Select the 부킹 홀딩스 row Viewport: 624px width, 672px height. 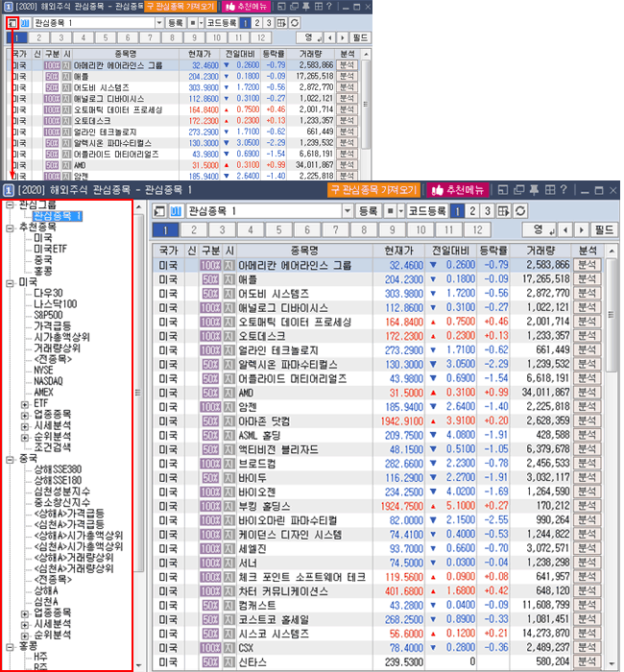tap(377, 506)
